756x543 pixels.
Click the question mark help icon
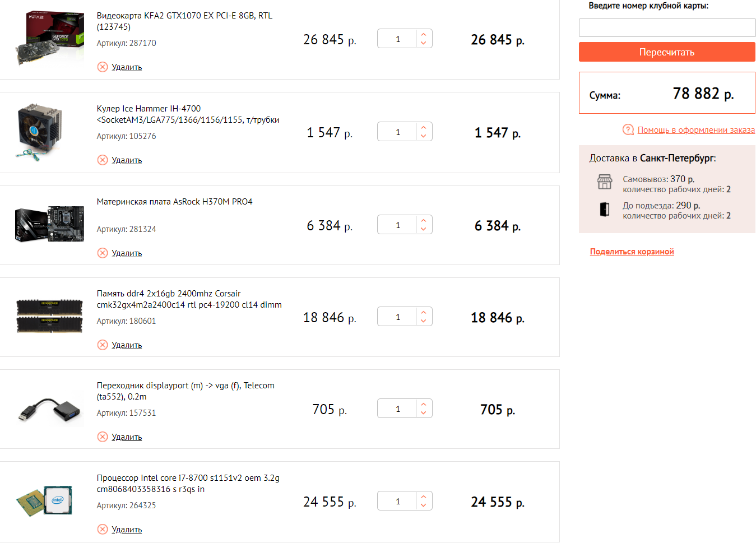(628, 130)
